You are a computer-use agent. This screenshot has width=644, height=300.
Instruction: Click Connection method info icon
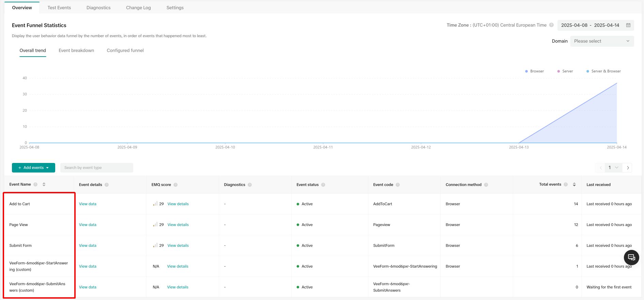point(486,185)
